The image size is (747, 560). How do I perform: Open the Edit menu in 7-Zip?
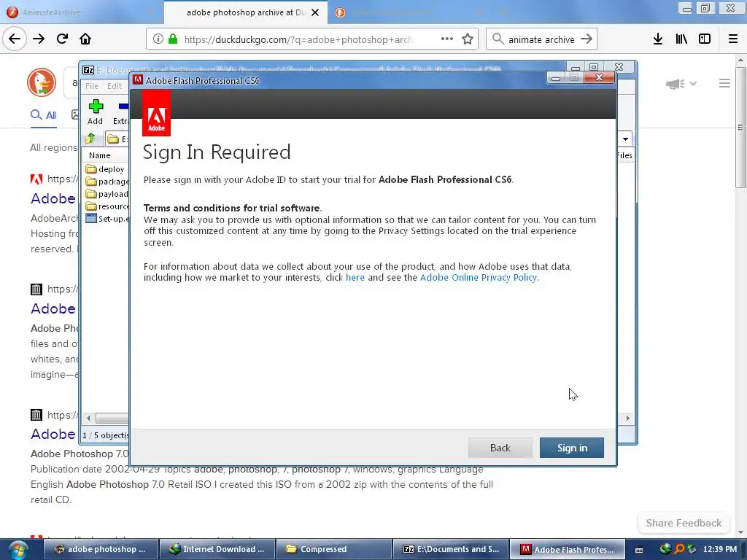tap(115, 86)
